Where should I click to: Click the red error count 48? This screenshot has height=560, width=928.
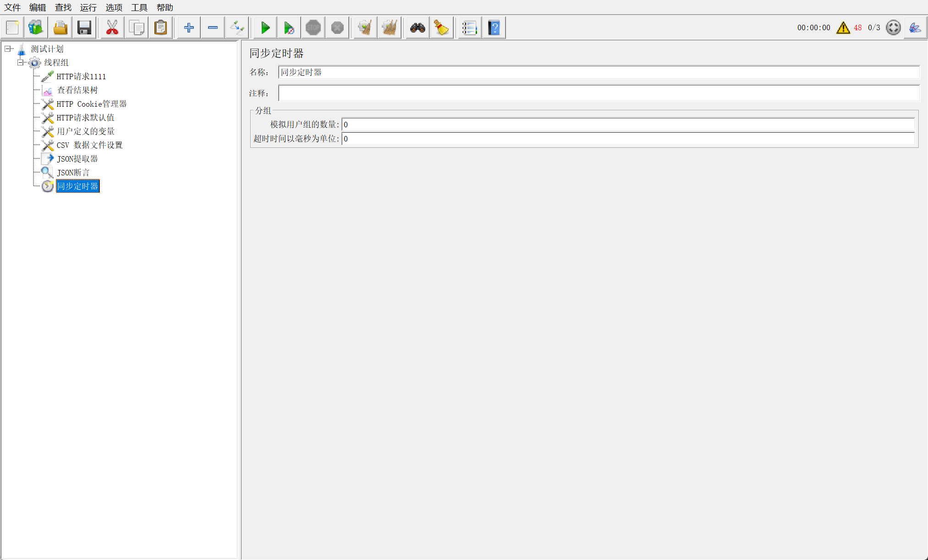pos(858,28)
